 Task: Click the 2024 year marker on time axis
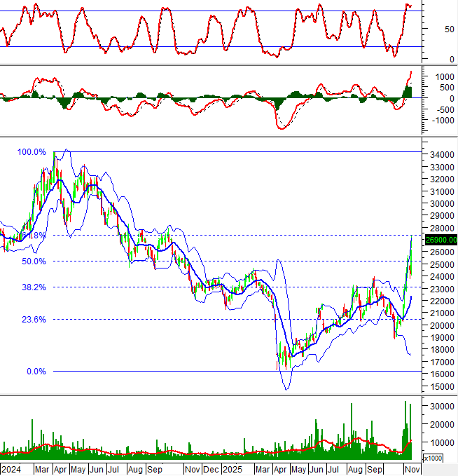(x=12, y=469)
